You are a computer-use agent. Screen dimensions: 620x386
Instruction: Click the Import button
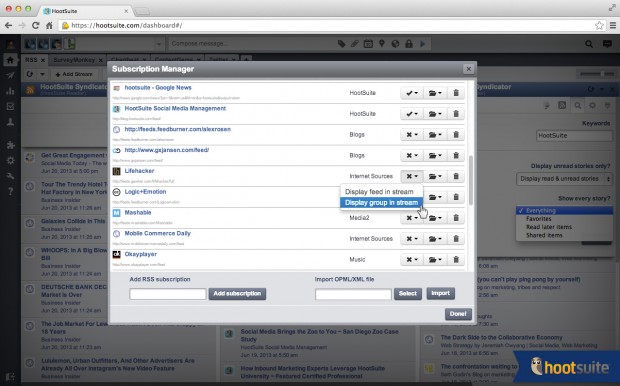click(440, 293)
